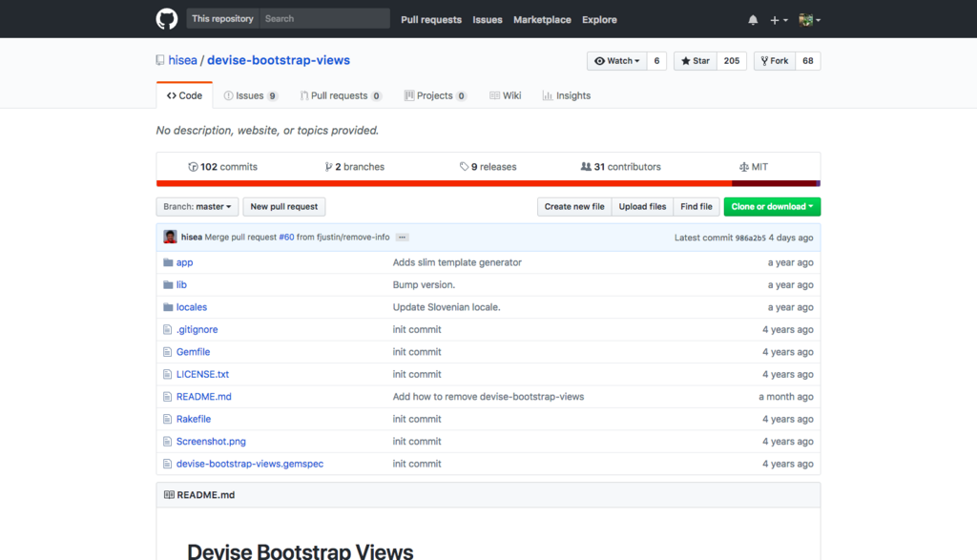Image resolution: width=977 pixels, height=560 pixels.
Task: Click the notifications bell icon
Action: tap(753, 20)
